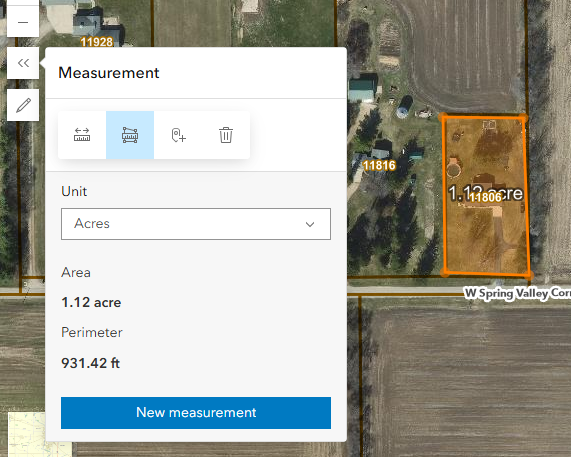Select the Unit label
This screenshot has height=457, width=571.
(x=74, y=191)
